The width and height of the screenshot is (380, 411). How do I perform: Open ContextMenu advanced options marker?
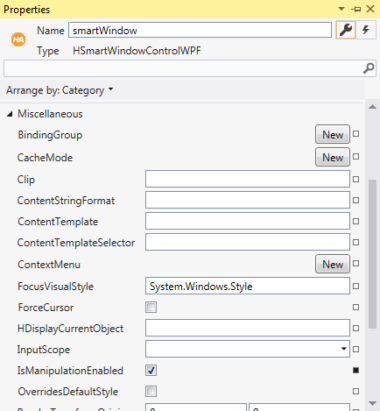tap(356, 264)
